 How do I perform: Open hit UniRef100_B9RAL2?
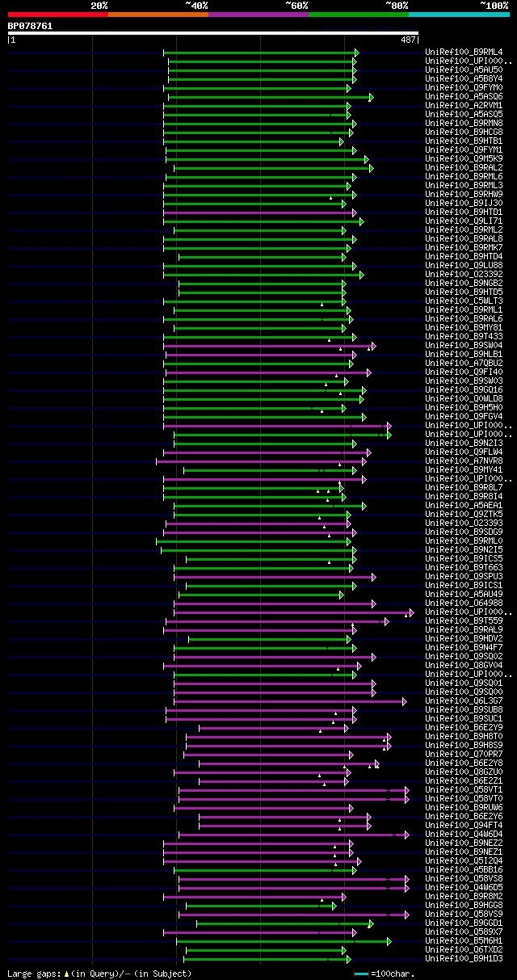464,168
